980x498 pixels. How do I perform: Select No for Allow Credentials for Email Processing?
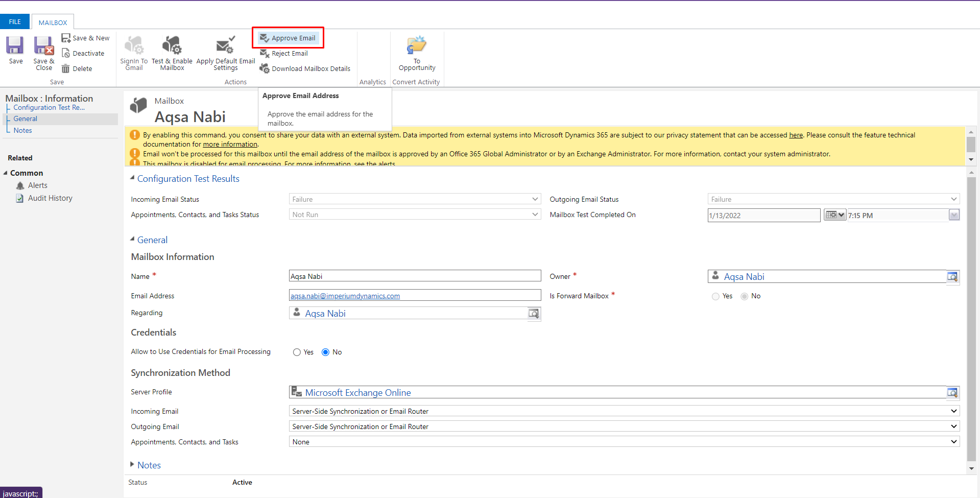(325, 352)
